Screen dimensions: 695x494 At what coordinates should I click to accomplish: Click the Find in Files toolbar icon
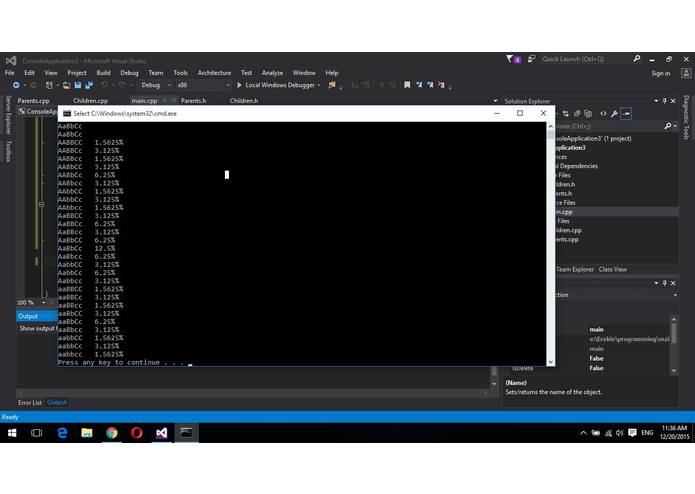pos(332,85)
